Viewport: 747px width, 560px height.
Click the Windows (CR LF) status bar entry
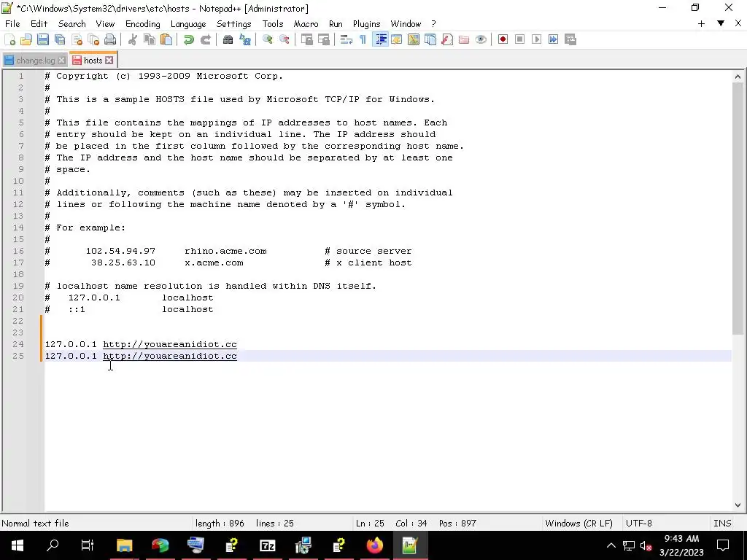(x=578, y=524)
